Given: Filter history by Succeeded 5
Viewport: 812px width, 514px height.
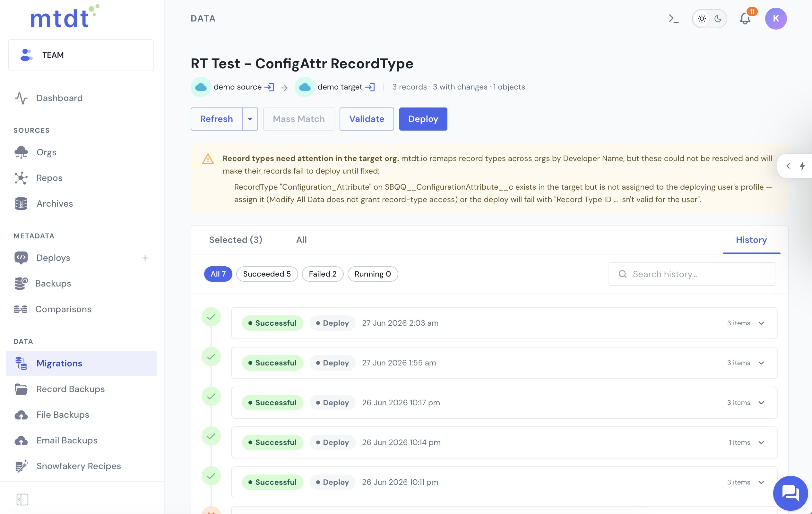Looking at the screenshot, I should [x=267, y=274].
